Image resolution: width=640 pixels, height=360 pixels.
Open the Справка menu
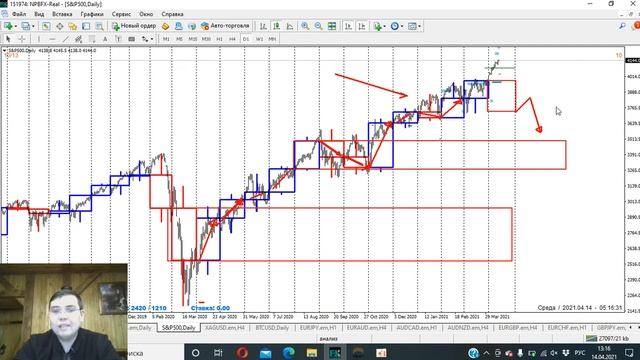click(172, 14)
